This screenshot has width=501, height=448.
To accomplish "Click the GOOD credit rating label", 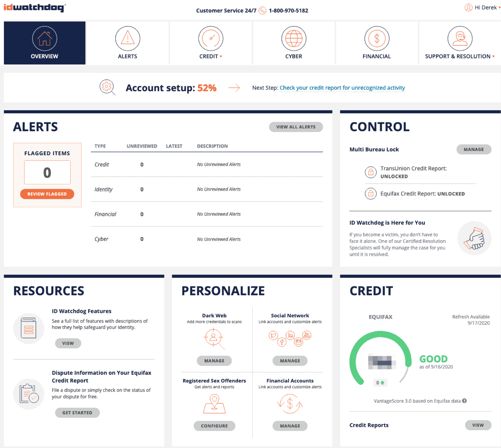I will [x=433, y=359].
